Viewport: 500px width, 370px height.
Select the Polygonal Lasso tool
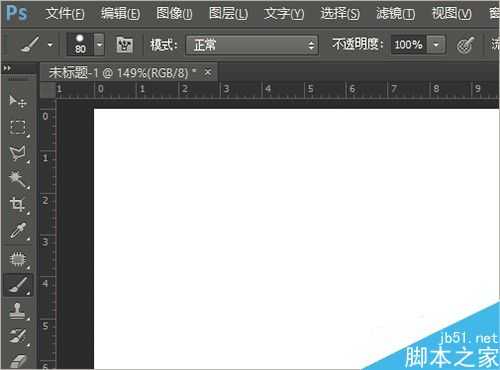[x=18, y=153]
